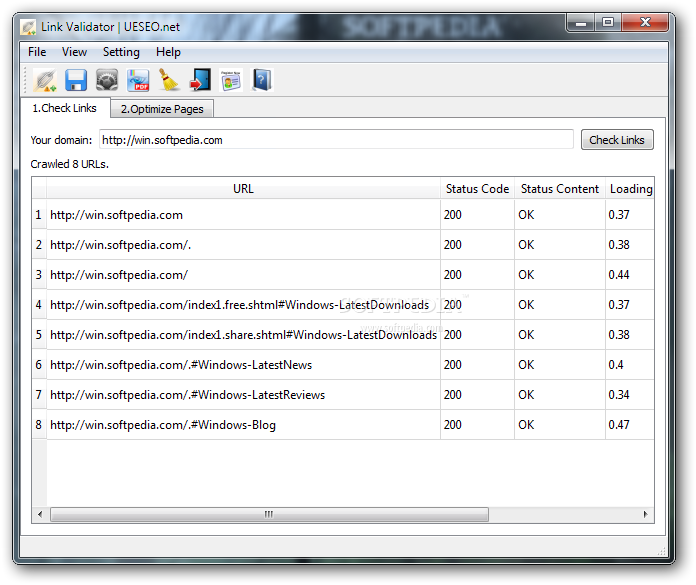This screenshot has height=585, width=696.
Task: Open settings via the gear toolbar icon
Action: (107, 81)
